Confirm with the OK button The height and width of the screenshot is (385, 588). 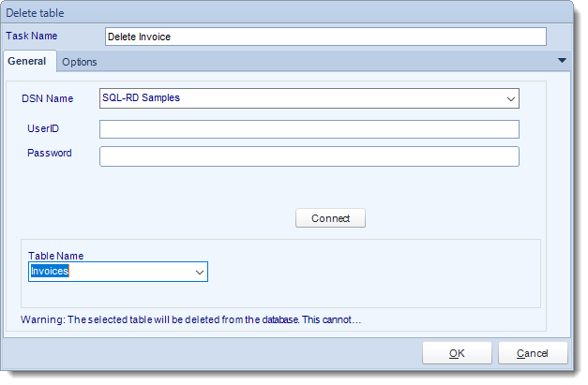click(457, 353)
